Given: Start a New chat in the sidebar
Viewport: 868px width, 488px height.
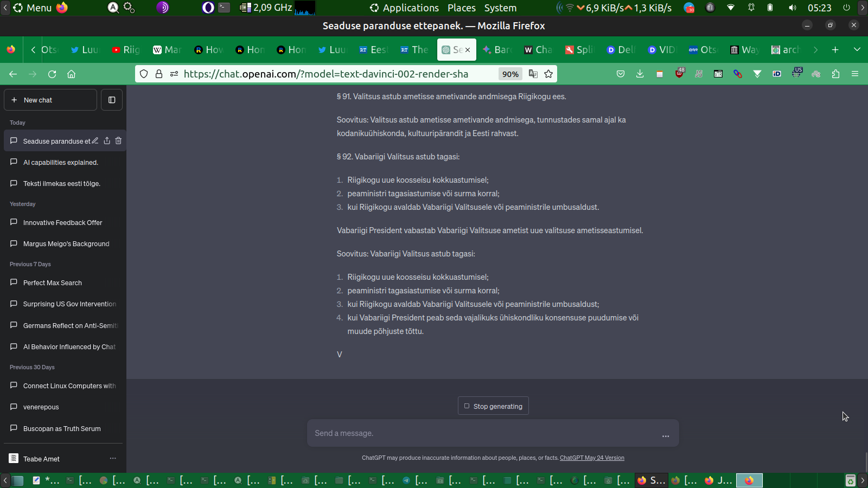Looking at the screenshot, I should click(50, 100).
